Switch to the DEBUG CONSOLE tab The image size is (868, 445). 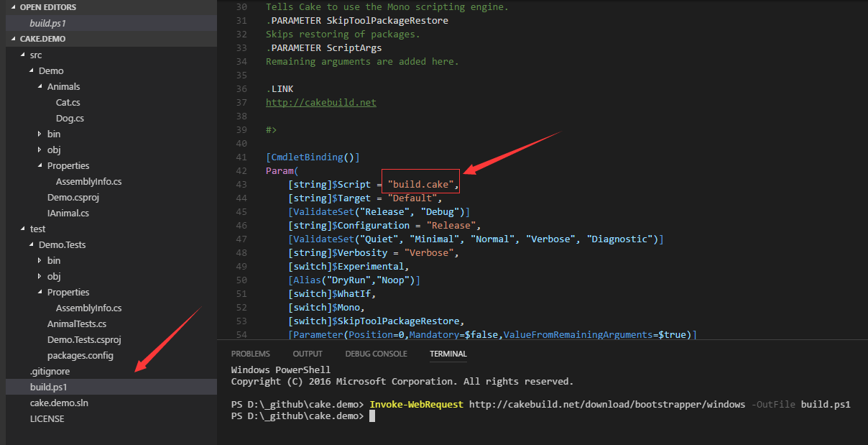[x=376, y=354]
